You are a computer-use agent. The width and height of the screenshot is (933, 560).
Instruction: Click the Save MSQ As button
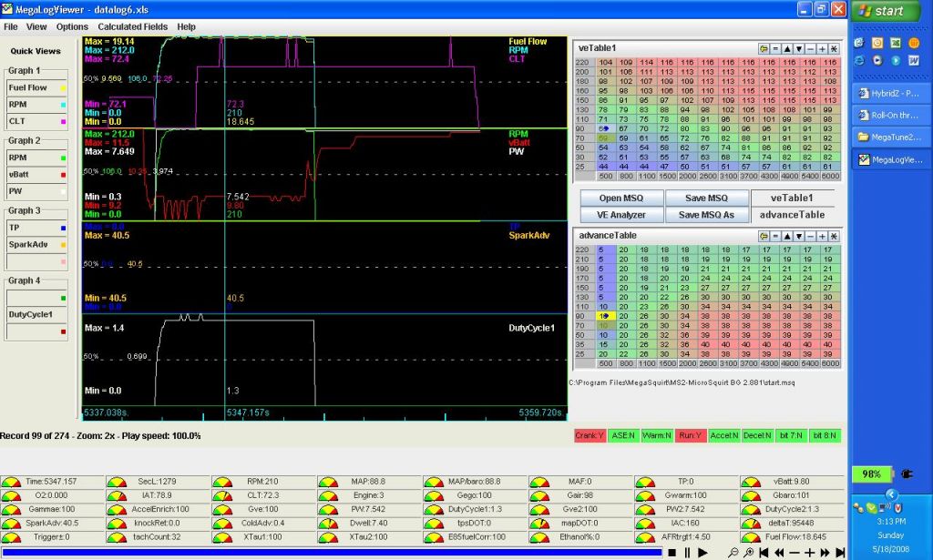706,215
